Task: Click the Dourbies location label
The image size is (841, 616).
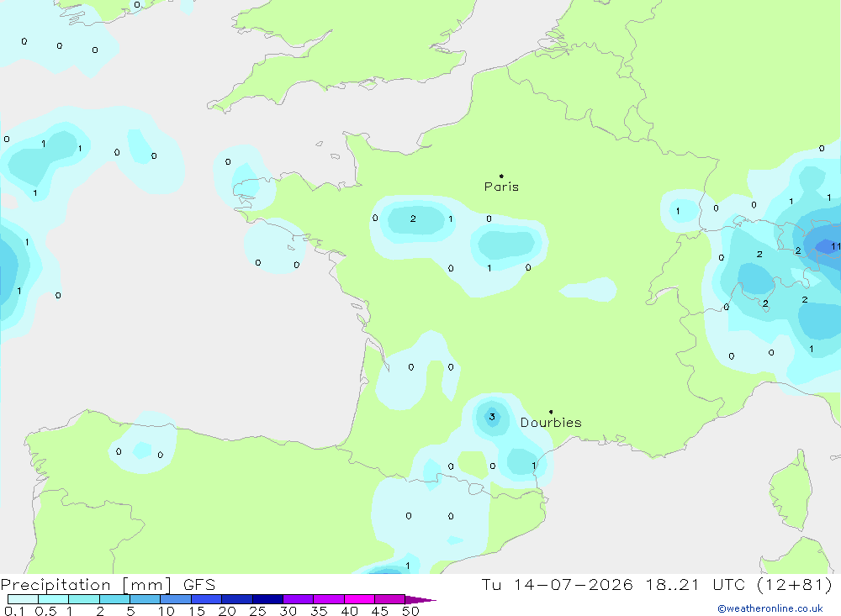Action: pyautogui.click(x=551, y=423)
